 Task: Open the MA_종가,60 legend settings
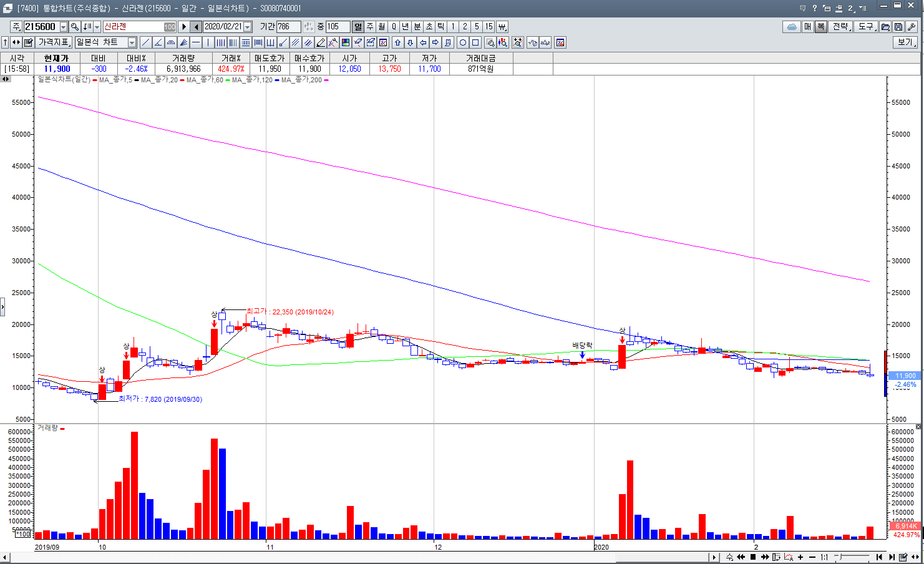point(205,80)
